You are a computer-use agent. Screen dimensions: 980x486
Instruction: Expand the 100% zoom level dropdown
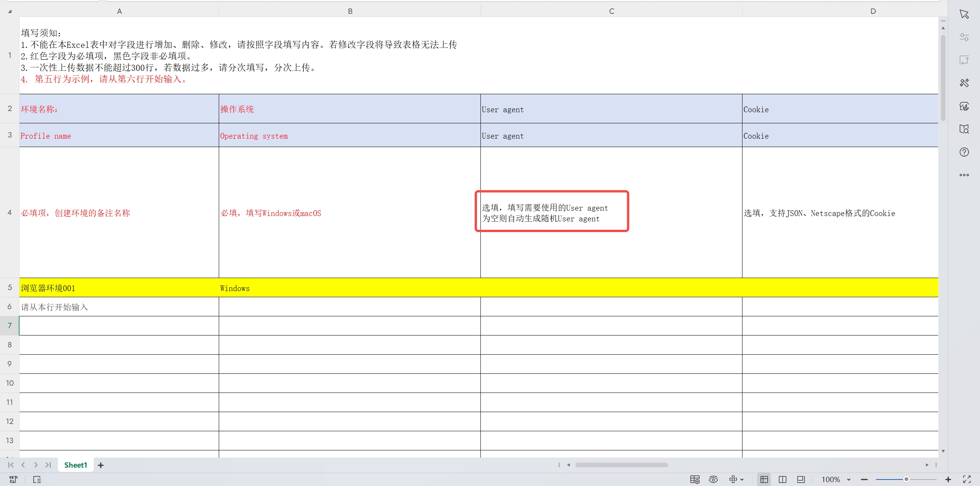tap(849, 479)
